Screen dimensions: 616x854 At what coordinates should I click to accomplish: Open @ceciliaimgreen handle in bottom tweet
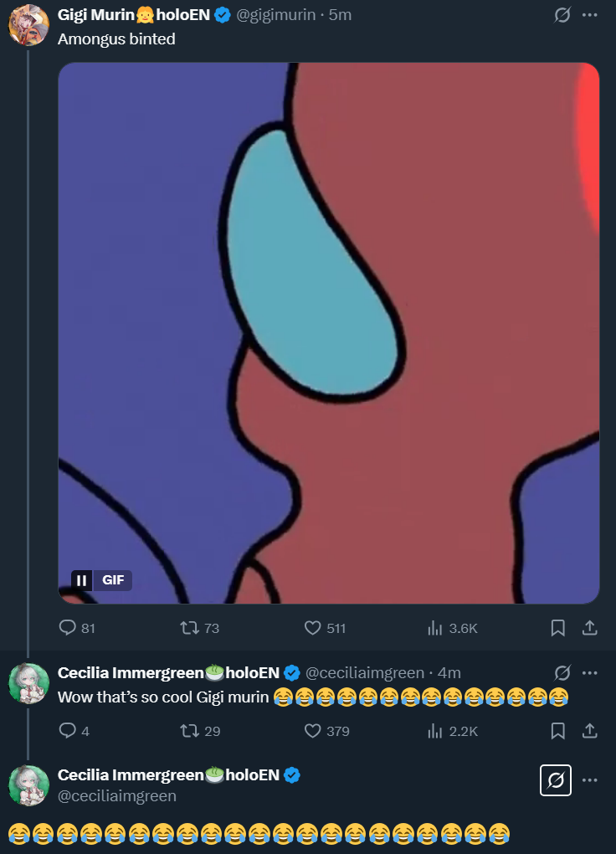tap(117, 795)
